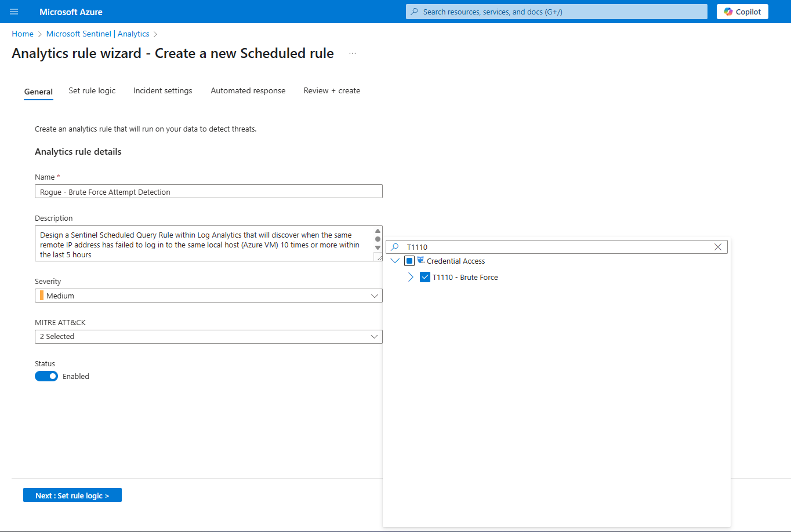Open the ellipsis menu beside wizard title
This screenshot has width=791, height=532.
point(353,53)
